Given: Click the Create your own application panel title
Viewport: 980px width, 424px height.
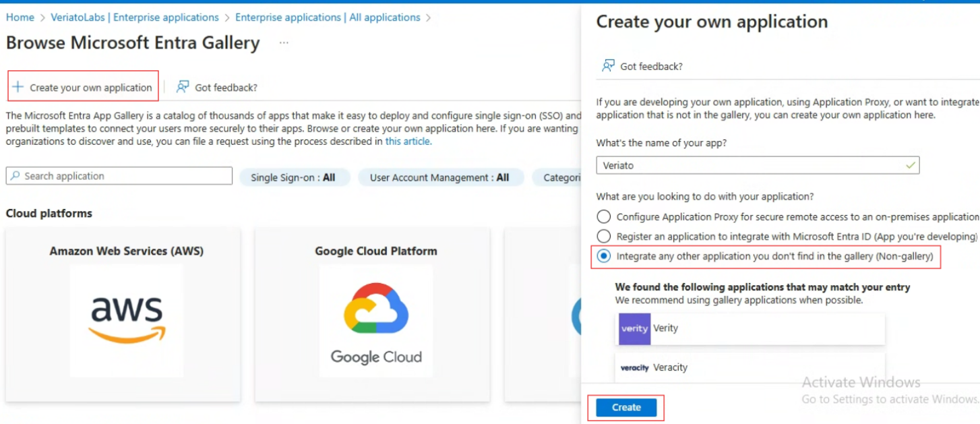Looking at the screenshot, I should point(712,22).
